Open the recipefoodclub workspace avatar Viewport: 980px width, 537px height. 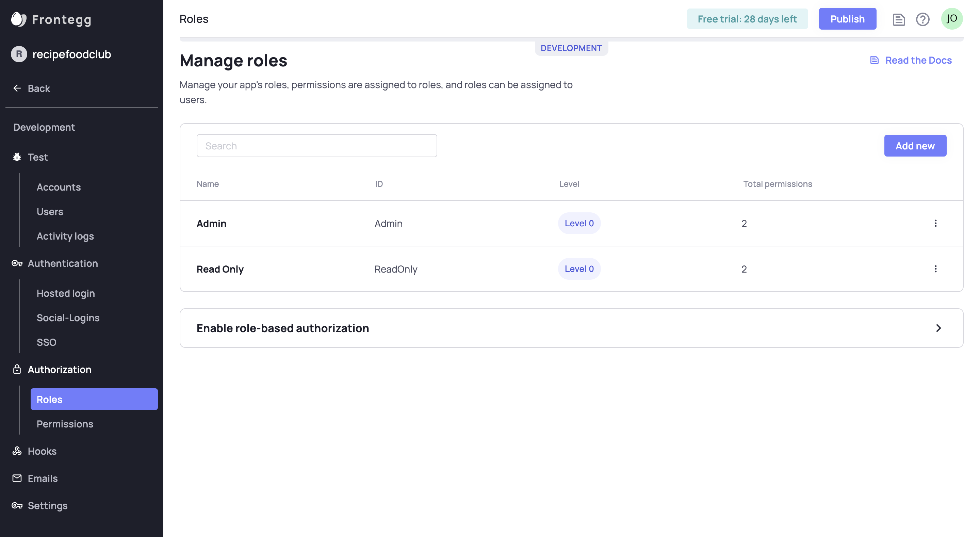click(19, 54)
